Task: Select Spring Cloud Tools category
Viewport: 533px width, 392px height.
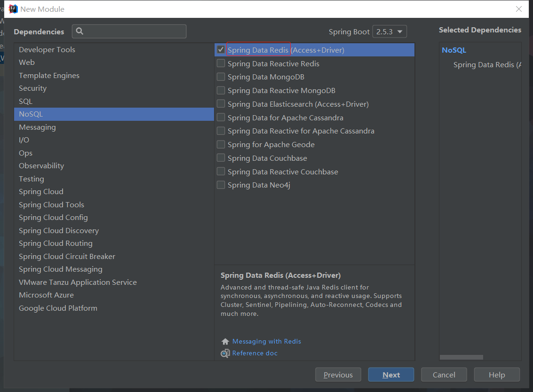Action: pyautogui.click(x=114, y=204)
